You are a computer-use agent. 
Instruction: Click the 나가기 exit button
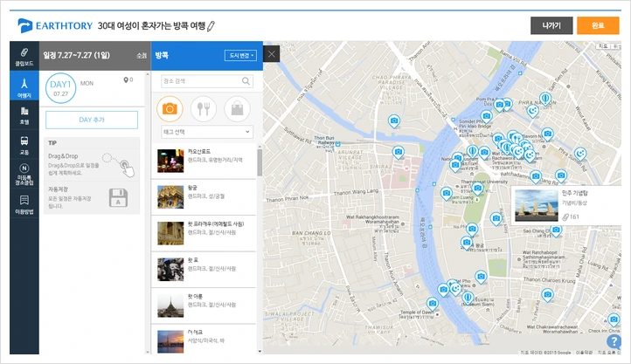(x=551, y=25)
